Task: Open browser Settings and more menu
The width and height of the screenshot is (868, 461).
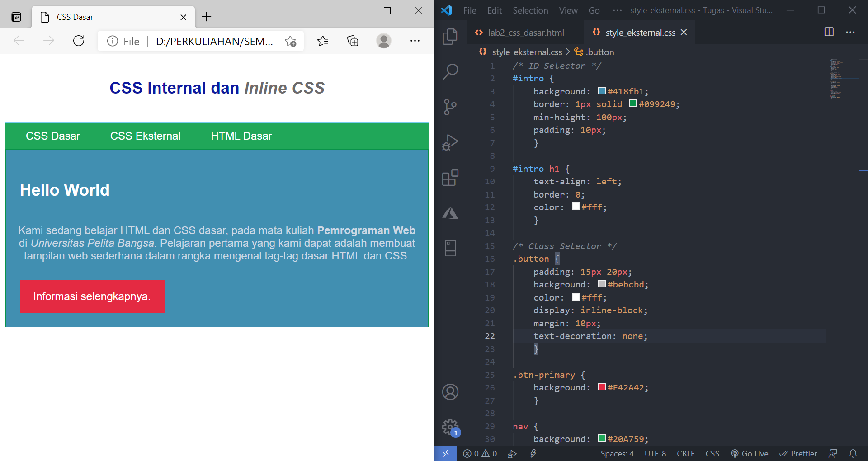Action: coord(415,41)
